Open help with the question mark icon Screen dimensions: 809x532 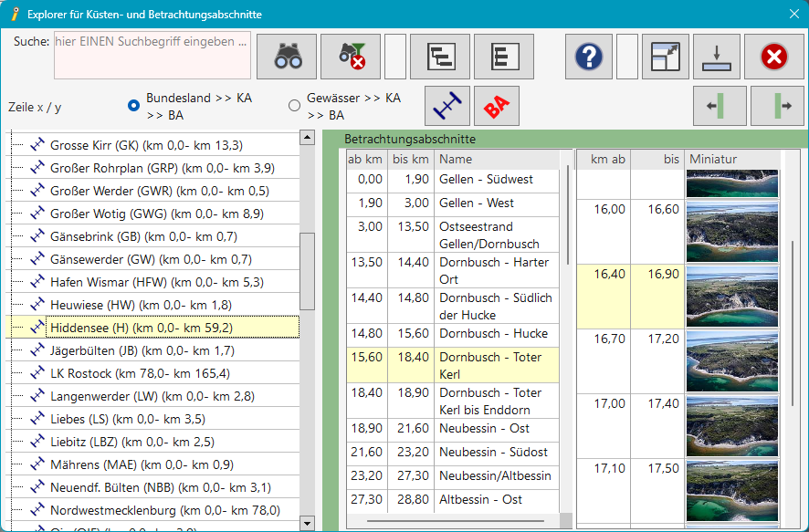(x=588, y=57)
